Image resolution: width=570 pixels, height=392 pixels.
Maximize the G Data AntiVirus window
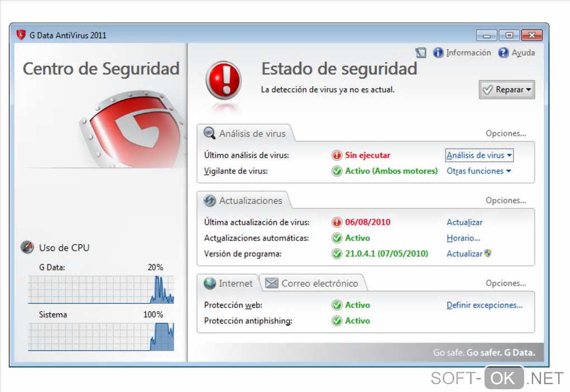[x=509, y=35]
